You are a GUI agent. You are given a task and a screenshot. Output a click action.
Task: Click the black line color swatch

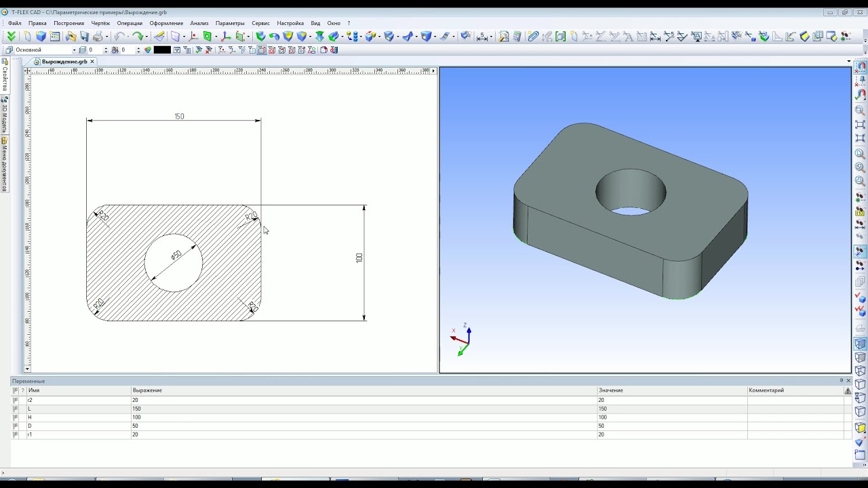click(162, 49)
